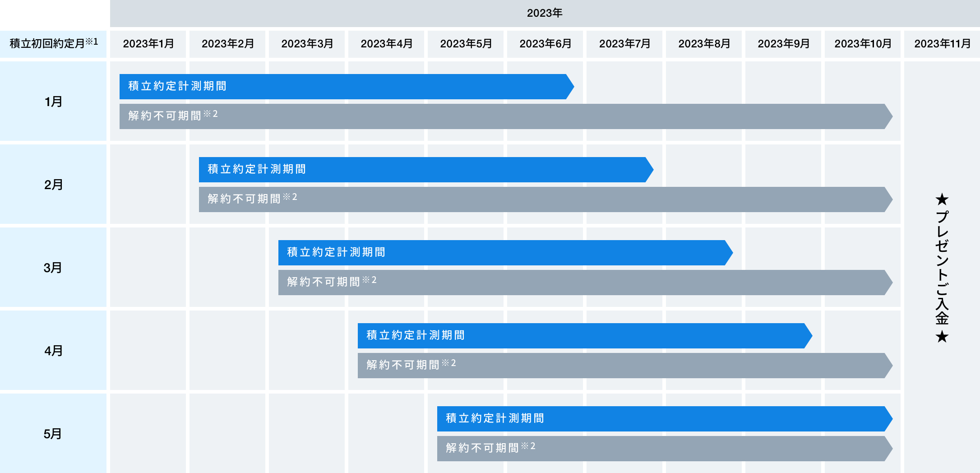Click the 2023年10月 column header
Screen dimensions: 980x473
(863, 44)
